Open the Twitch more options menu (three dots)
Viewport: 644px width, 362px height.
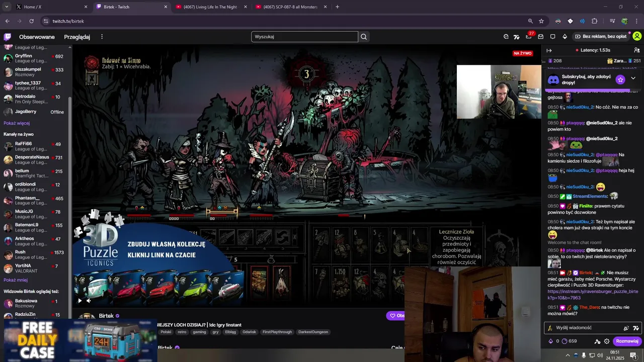point(102,37)
